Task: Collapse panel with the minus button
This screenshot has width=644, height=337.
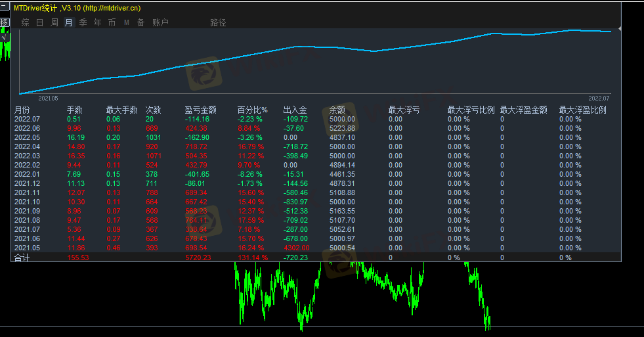Action: [x=5, y=7]
